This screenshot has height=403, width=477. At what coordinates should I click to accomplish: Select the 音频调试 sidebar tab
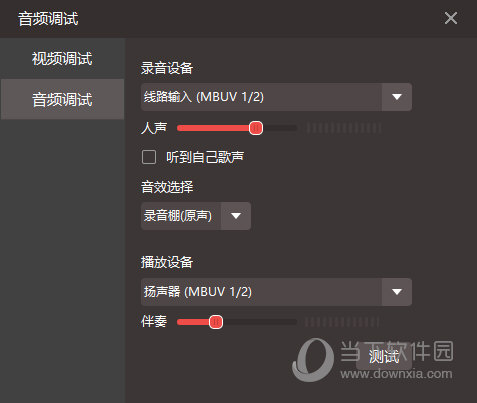(62, 99)
